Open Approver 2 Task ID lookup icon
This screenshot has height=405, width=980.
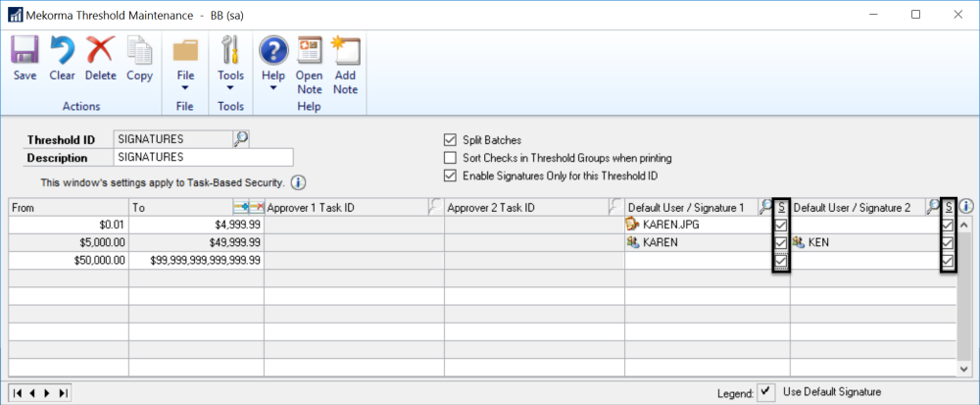(x=616, y=206)
